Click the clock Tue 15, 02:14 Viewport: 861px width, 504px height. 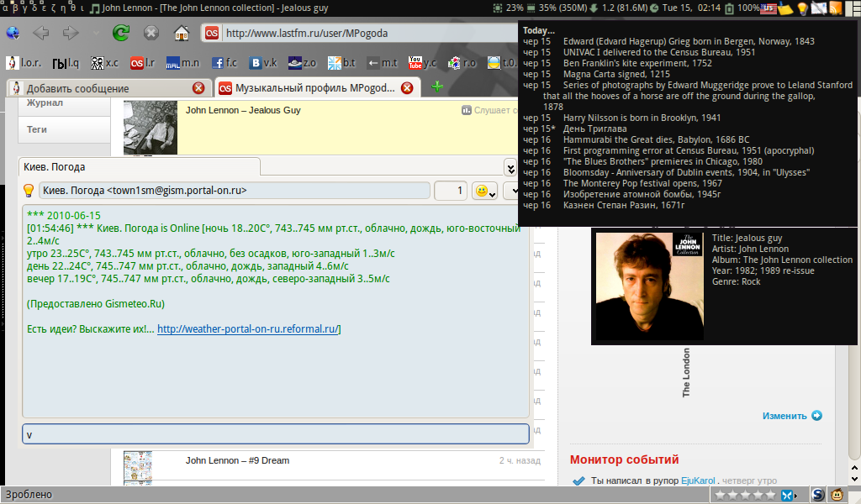pyautogui.click(x=685, y=8)
